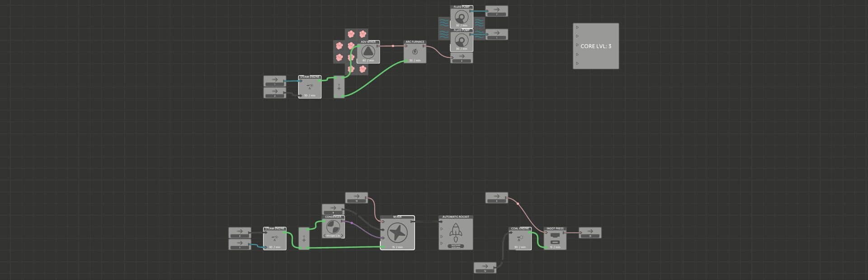Screen dimensions: 868x280
Task: Click the Send Rocket button on Automatic Rocket
Action: pos(456,246)
